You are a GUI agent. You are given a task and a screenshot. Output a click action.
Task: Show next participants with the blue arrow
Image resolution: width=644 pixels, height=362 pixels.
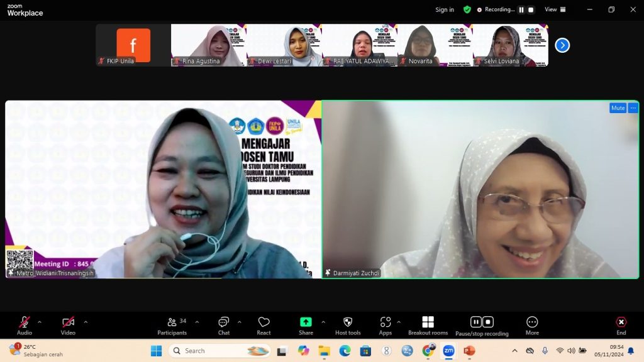(562, 45)
